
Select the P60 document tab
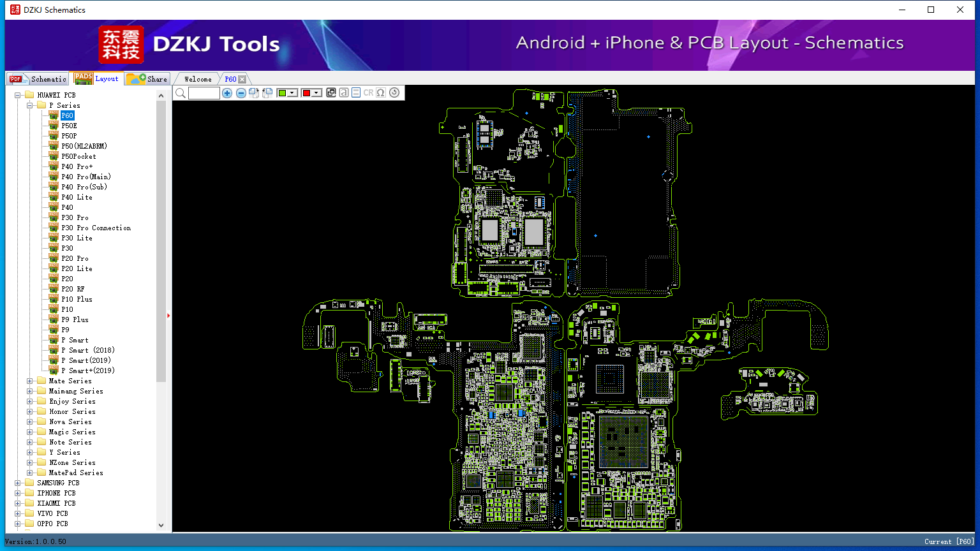[x=230, y=79]
